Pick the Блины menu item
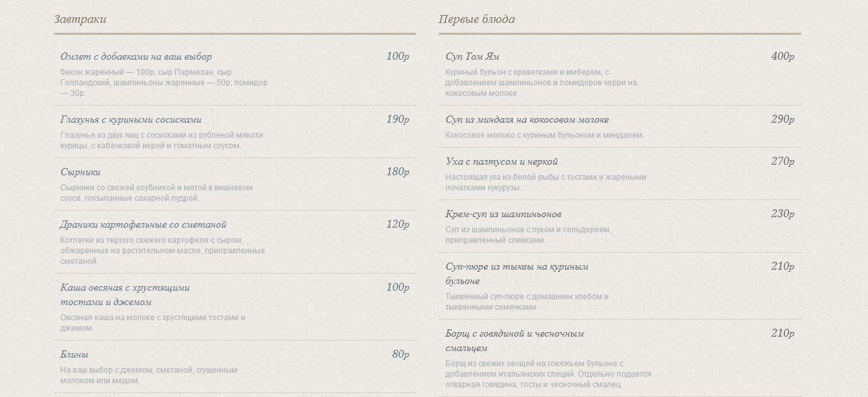 (x=74, y=355)
